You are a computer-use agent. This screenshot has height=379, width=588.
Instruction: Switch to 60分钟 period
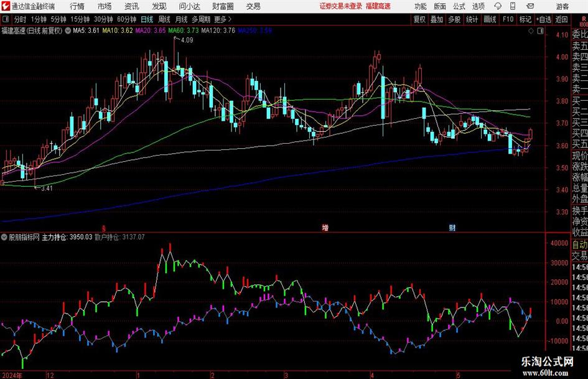[x=127, y=19]
